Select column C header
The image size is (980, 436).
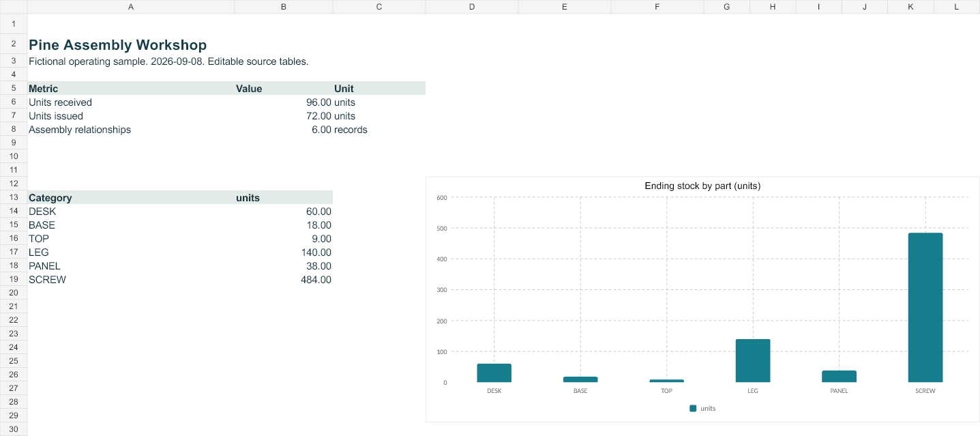pyautogui.click(x=379, y=7)
